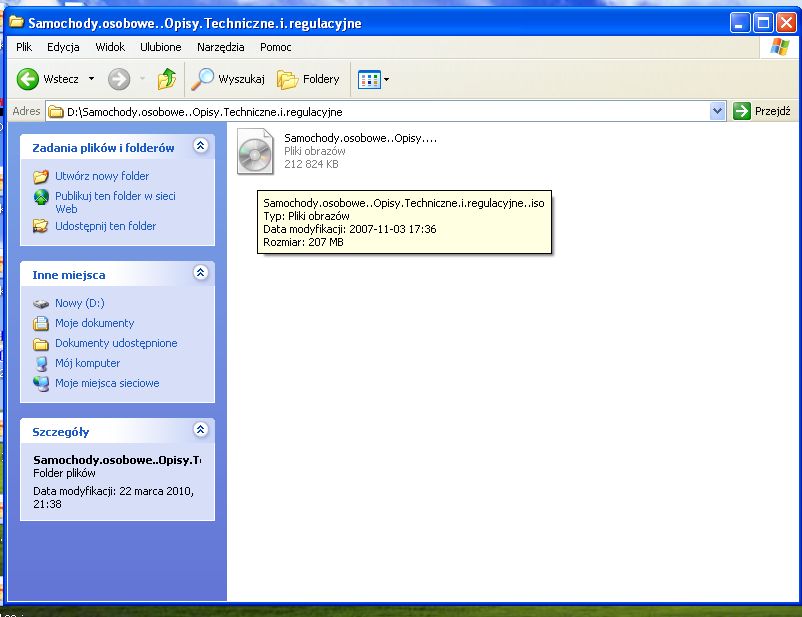This screenshot has width=802, height=617.
Task: Click the Wstecz back arrow icon
Action: tap(28, 79)
